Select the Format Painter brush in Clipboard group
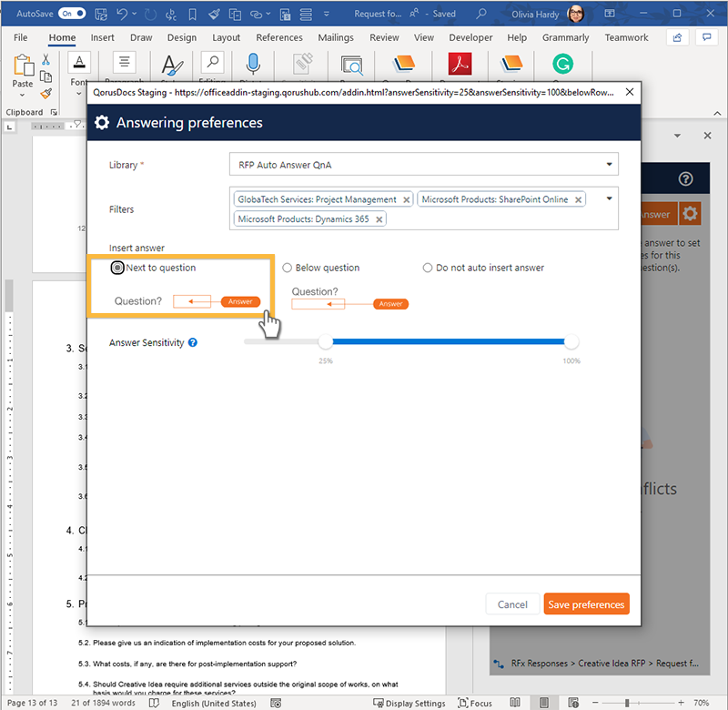 45,94
